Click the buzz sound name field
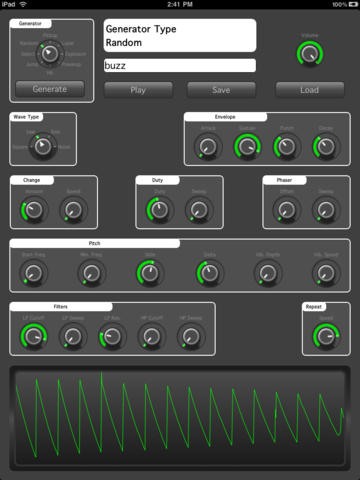Screen dimensions: 360x480 click(180, 65)
